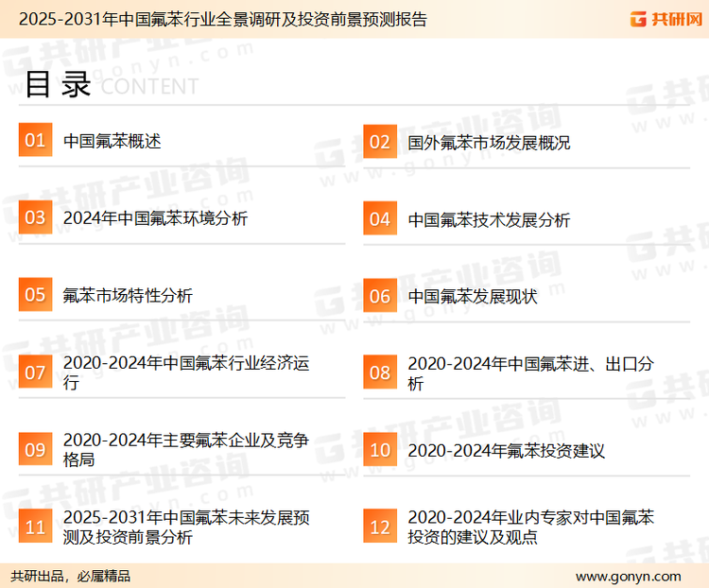Click the orange 12 number badge
The width and height of the screenshot is (709, 588).
[380, 527]
